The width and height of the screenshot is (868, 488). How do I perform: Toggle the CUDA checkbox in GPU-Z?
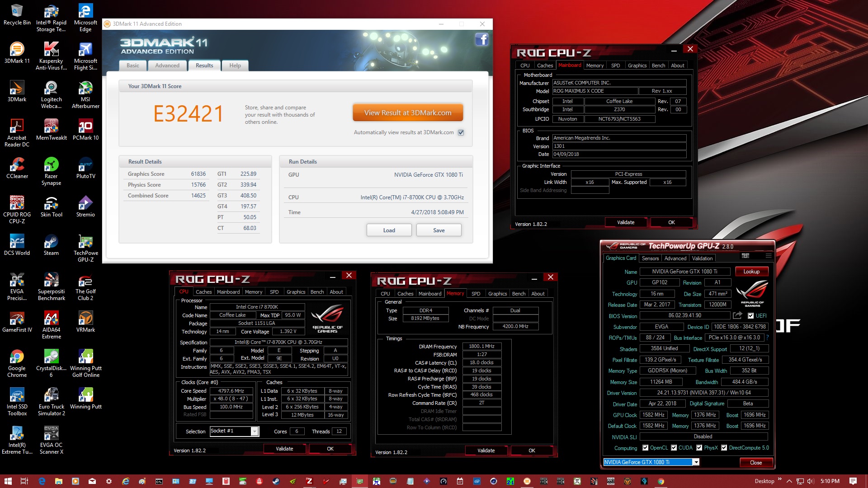(674, 448)
